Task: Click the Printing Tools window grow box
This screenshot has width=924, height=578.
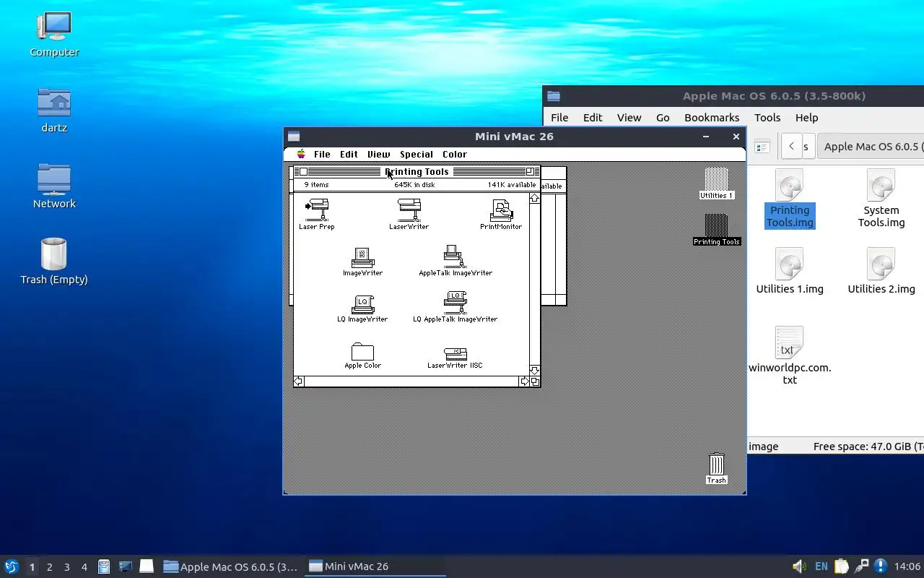Action: coord(535,381)
